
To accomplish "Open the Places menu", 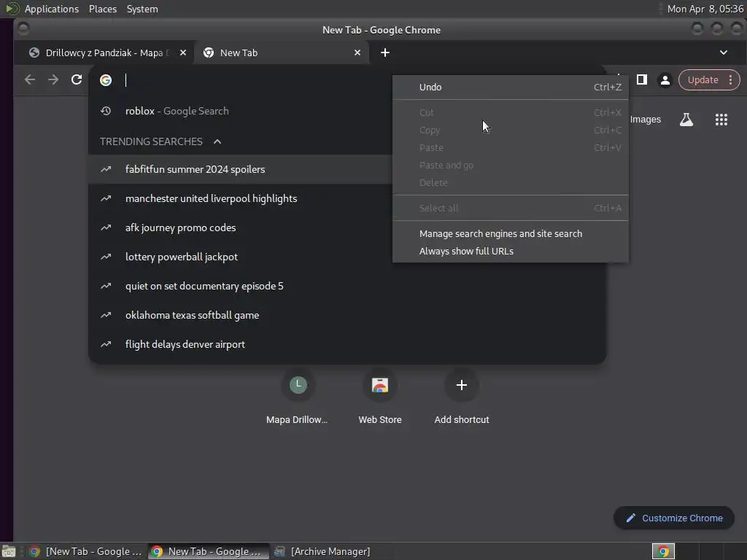I will [103, 9].
